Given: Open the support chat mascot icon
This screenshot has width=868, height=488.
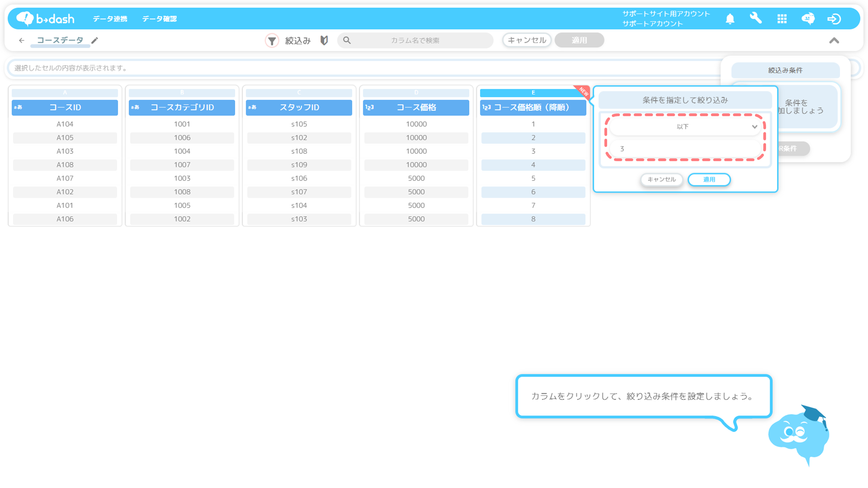Looking at the screenshot, I should [x=808, y=19].
